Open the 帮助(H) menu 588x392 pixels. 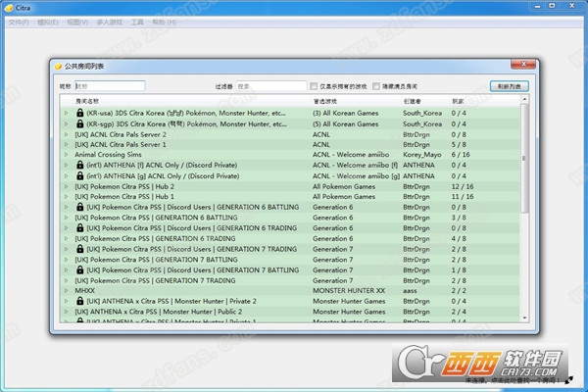point(164,23)
